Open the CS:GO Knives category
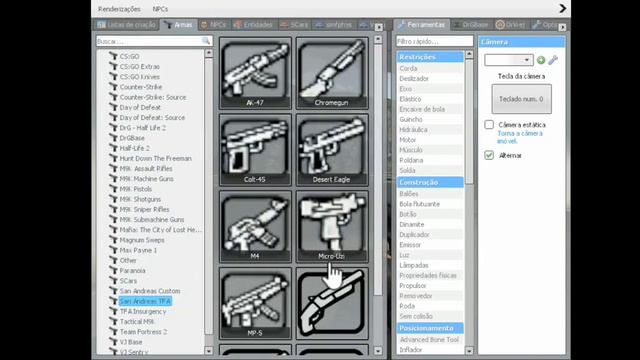Image resolution: width=640 pixels, height=360 pixels. [140, 77]
